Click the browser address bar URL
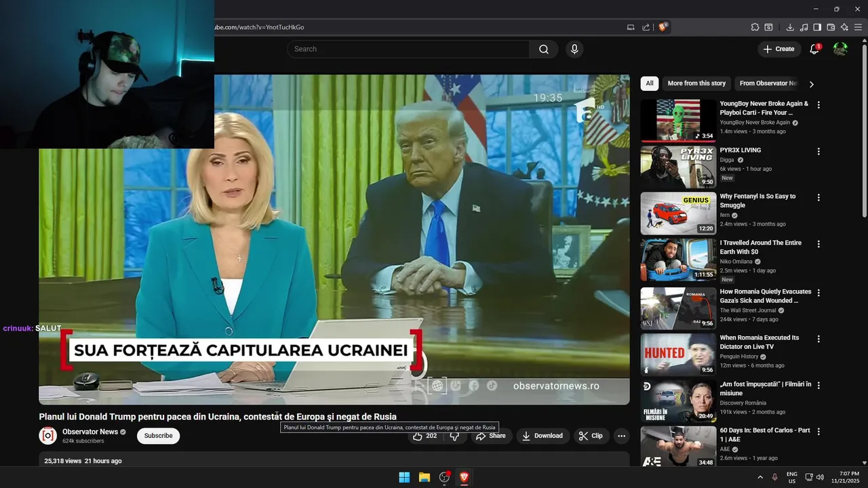 click(259, 27)
